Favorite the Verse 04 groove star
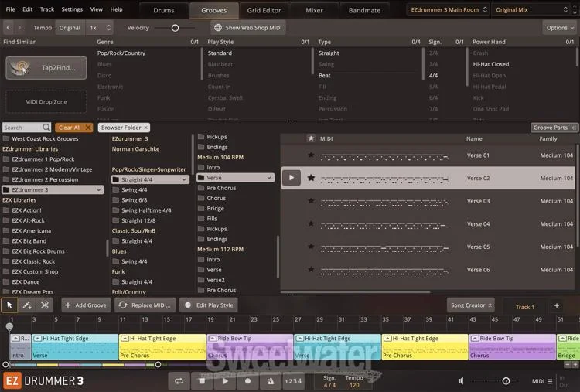 coord(311,224)
